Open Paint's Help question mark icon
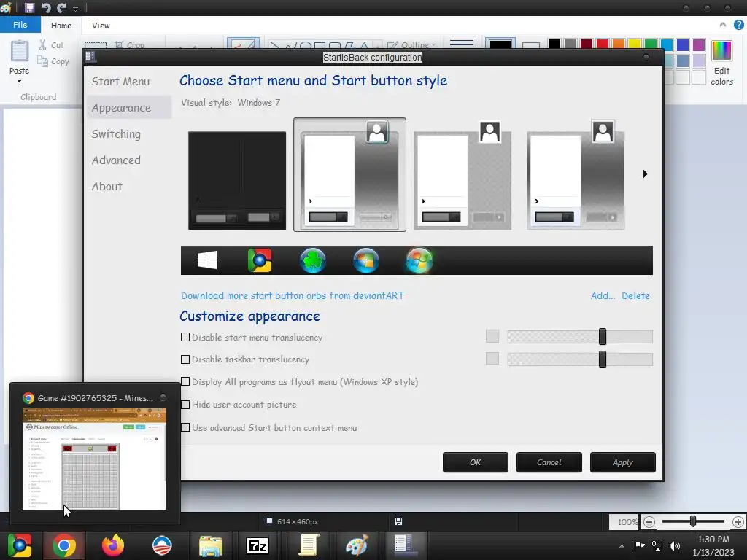 (739, 25)
